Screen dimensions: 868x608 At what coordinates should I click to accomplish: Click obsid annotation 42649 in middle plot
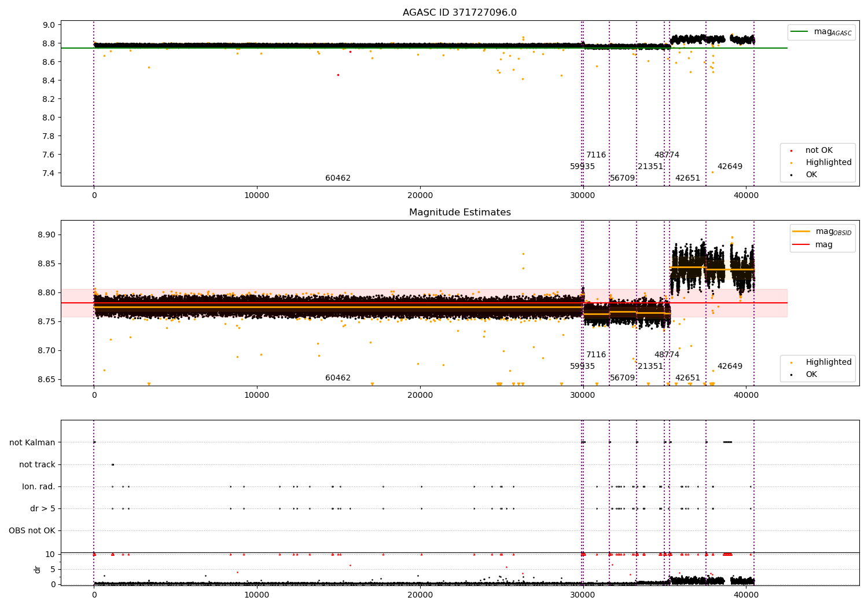pyautogui.click(x=730, y=367)
